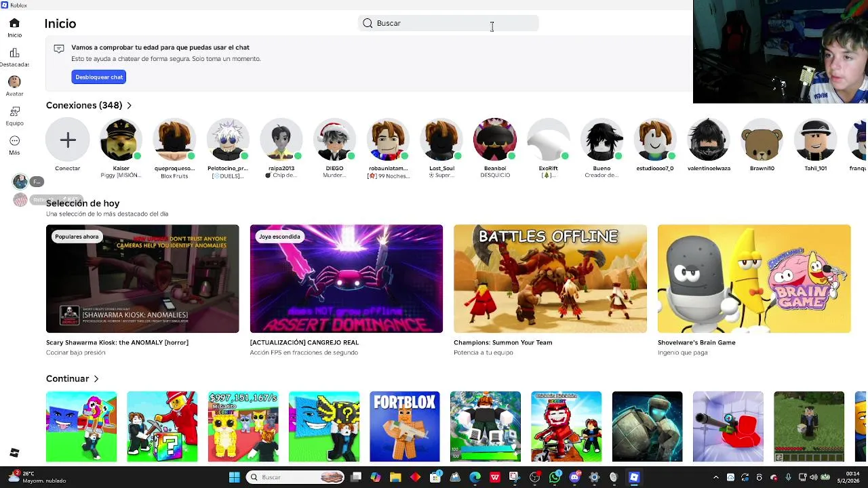The height and width of the screenshot is (488, 868).
Task: Open queproqueso... connection avatar
Action: [174, 140]
